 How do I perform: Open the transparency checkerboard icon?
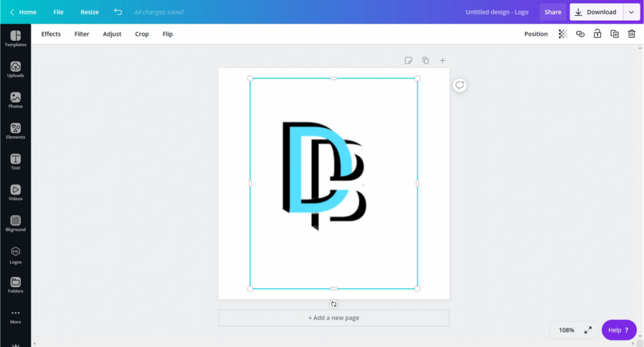pos(563,34)
